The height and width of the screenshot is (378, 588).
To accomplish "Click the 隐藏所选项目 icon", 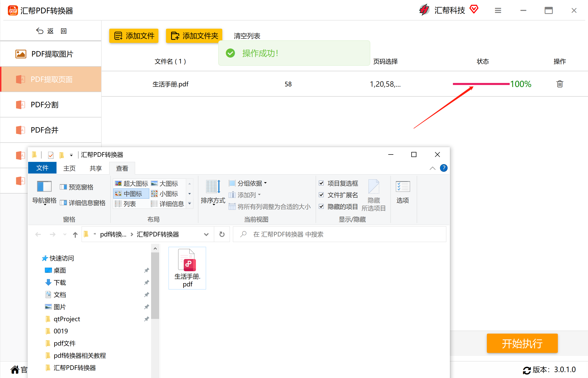I will [374, 195].
